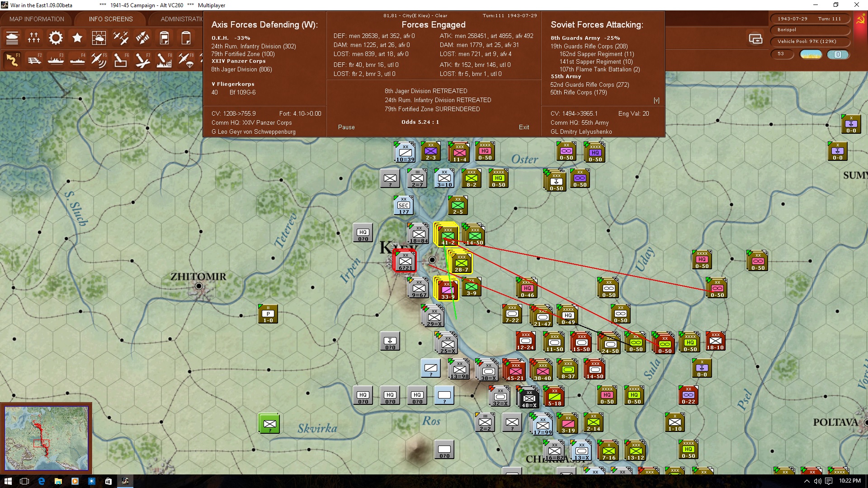Select the yellow-highlighted Soviet unit 33-9
The width and height of the screenshot is (868, 488).
click(448, 289)
